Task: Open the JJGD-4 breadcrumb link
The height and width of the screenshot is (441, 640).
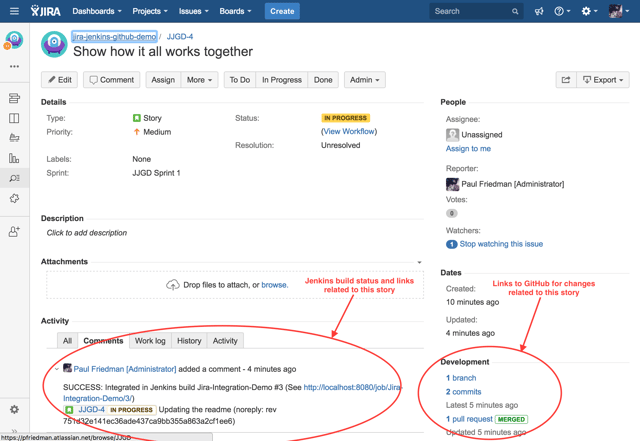Action: pyautogui.click(x=180, y=36)
